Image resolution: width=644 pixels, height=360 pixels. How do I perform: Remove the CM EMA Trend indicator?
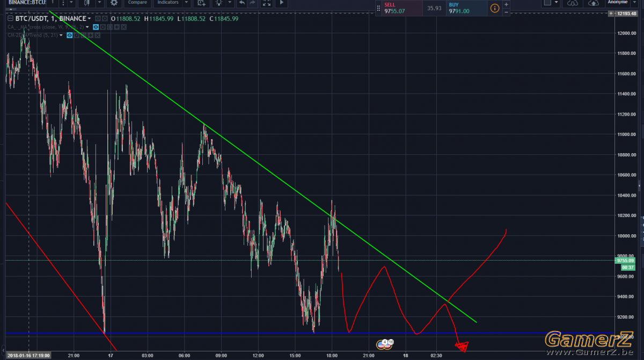[98, 35]
